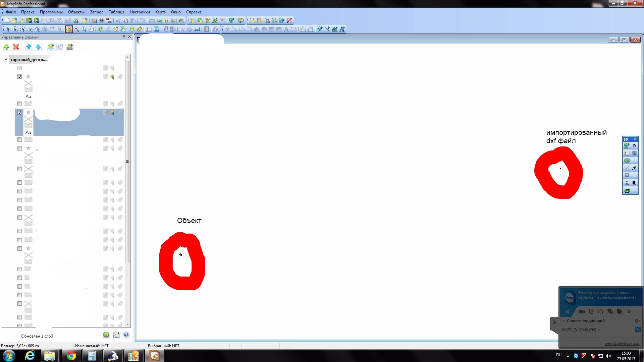
Task: Open the Карта menu
Action: tap(161, 12)
